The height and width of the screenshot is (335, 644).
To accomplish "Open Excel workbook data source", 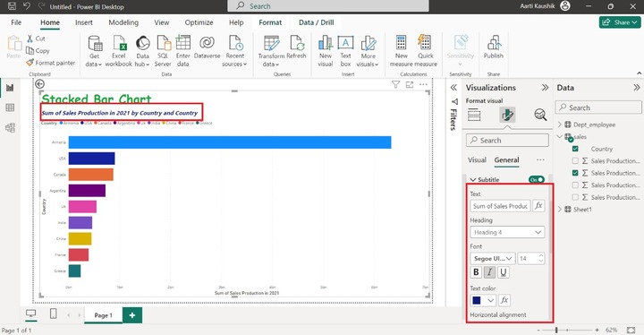I will (x=118, y=51).
